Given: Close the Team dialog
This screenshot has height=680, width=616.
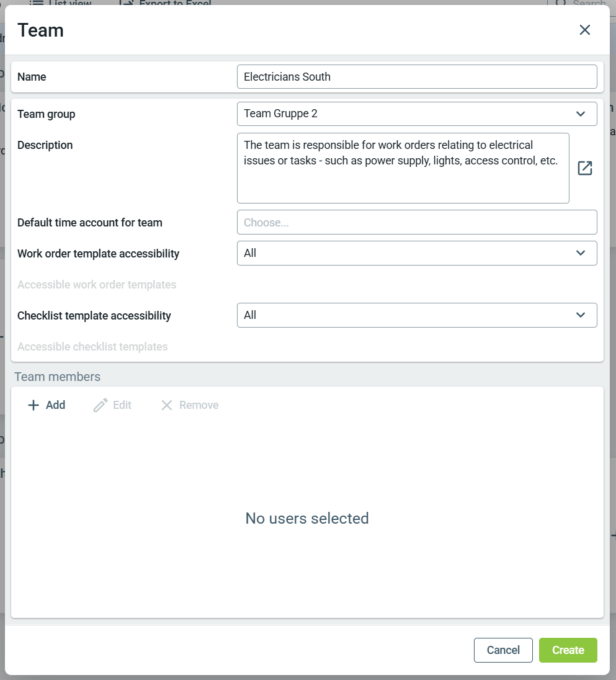Looking at the screenshot, I should tap(585, 30).
